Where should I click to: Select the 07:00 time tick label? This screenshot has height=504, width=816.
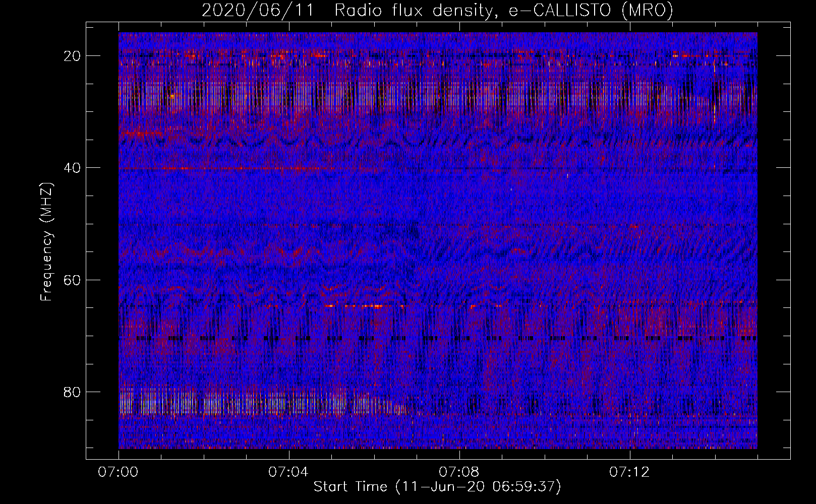118,472
